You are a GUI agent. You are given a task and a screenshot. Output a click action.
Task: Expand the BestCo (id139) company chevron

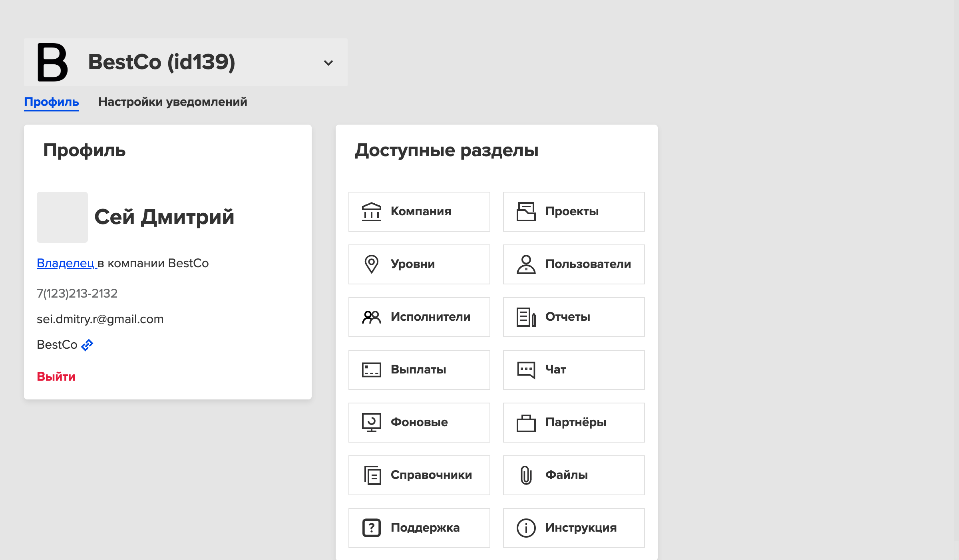coord(328,63)
